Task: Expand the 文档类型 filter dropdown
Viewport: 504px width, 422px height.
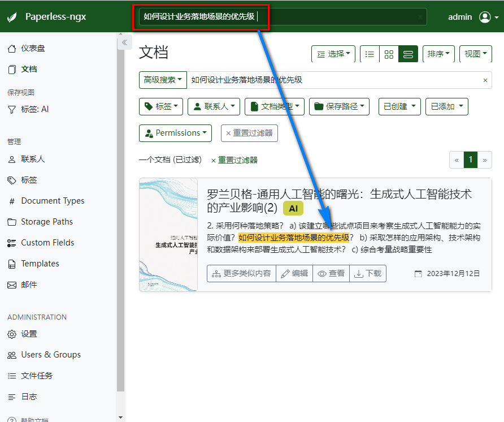Action: pos(275,106)
